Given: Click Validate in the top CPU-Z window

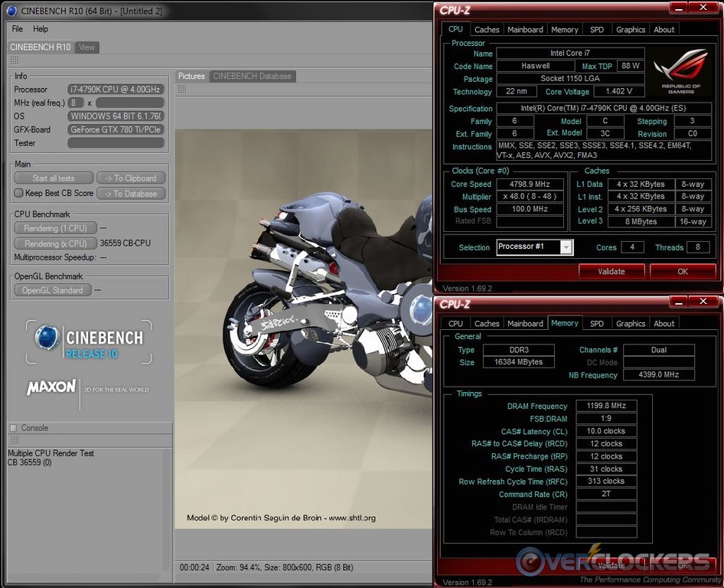Looking at the screenshot, I should pos(611,271).
